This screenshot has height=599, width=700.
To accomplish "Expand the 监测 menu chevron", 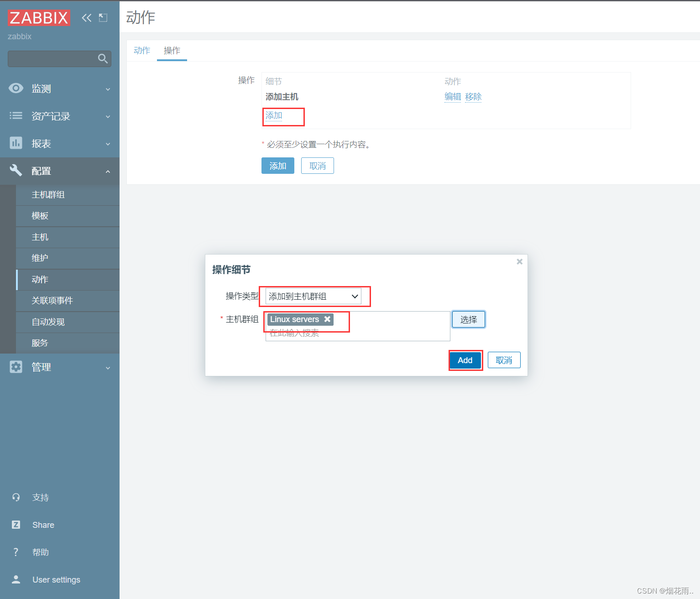I will 108,89.
